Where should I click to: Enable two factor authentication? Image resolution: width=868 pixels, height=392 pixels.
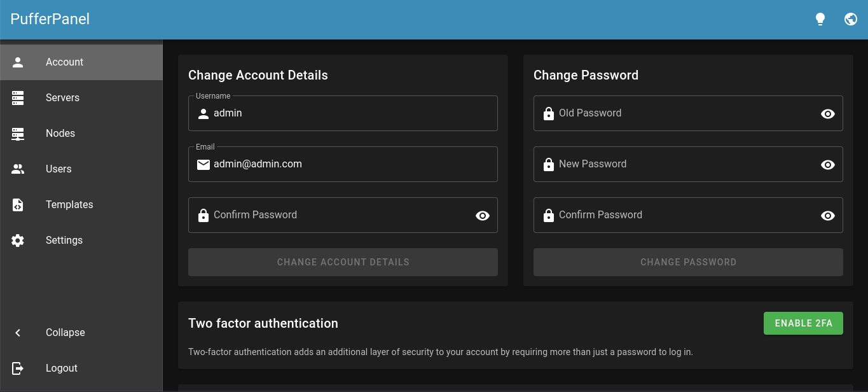coord(803,323)
